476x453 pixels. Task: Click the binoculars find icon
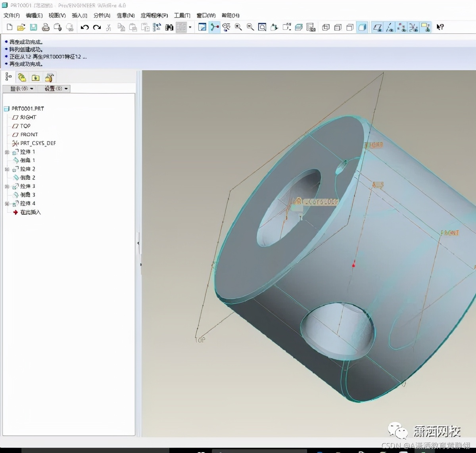169,27
